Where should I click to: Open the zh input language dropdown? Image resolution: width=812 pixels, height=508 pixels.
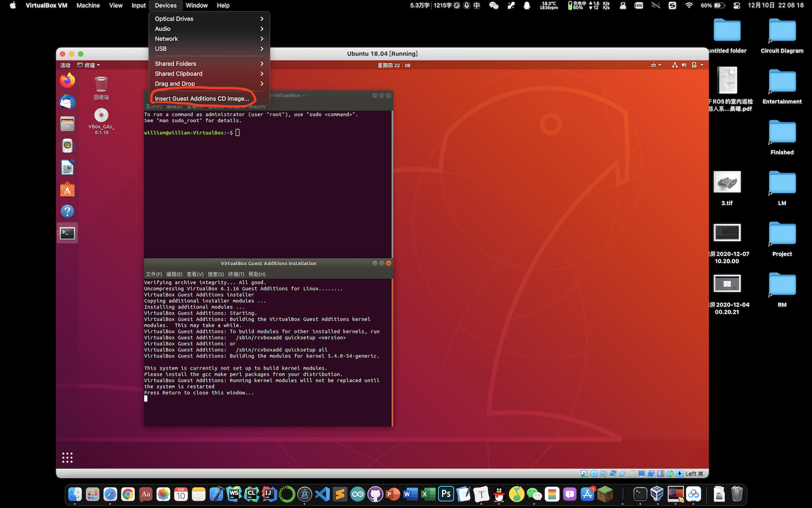[656, 65]
